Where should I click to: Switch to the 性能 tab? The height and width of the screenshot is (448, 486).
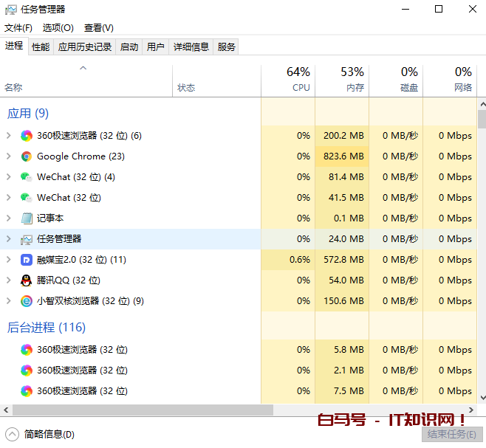coord(41,46)
